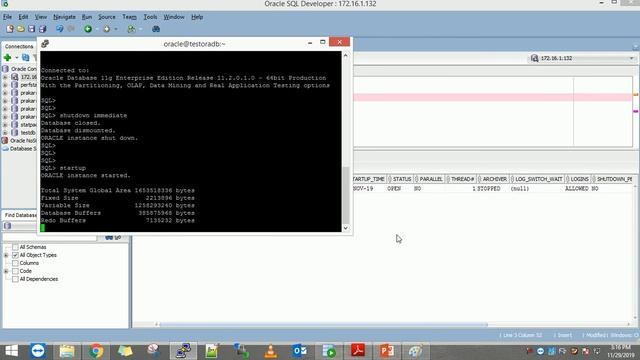The height and width of the screenshot is (360, 640).
Task: Open the New Connection dropdown arrow
Action: [x=16, y=58]
